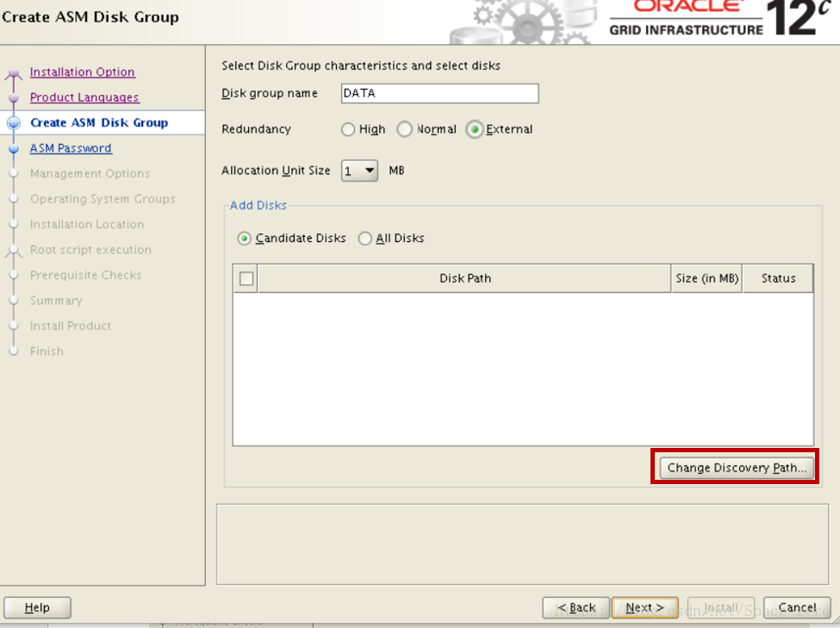Click the Product Languages step node icon

pyautogui.click(x=14, y=98)
